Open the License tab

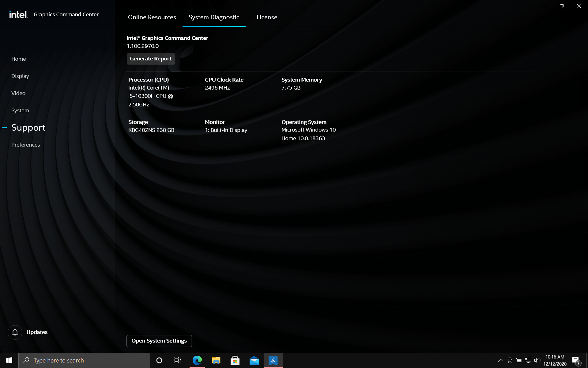tap(267, 17)
